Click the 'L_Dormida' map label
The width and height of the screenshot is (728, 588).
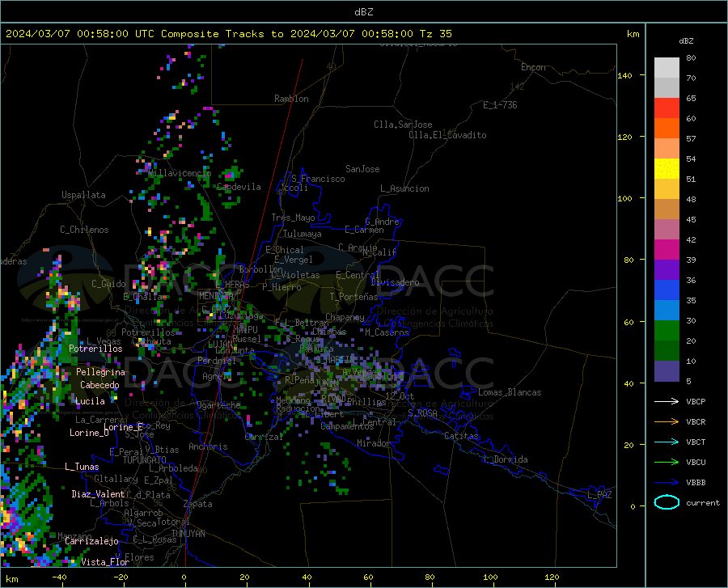tap(506, 459)
